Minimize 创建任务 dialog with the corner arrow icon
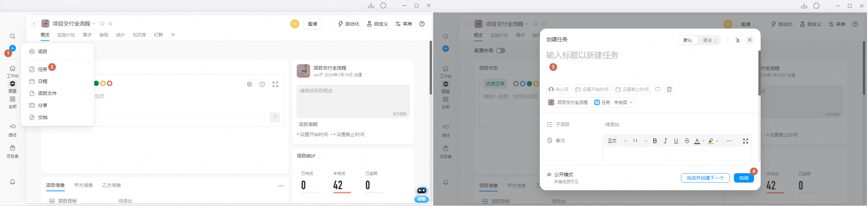Viewport: 868px width, 206px height. click(x=738, y=40)
